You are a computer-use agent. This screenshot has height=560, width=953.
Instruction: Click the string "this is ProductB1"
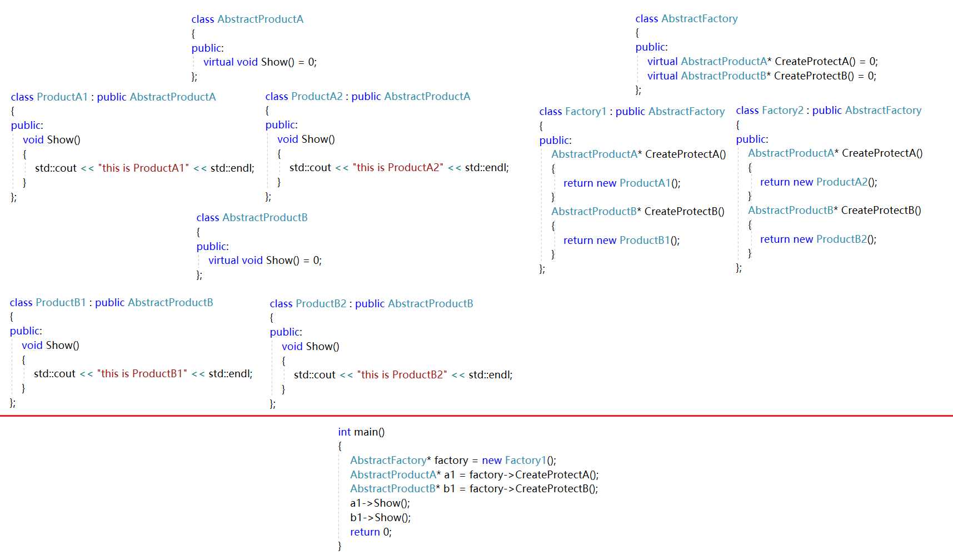[142, 374]
